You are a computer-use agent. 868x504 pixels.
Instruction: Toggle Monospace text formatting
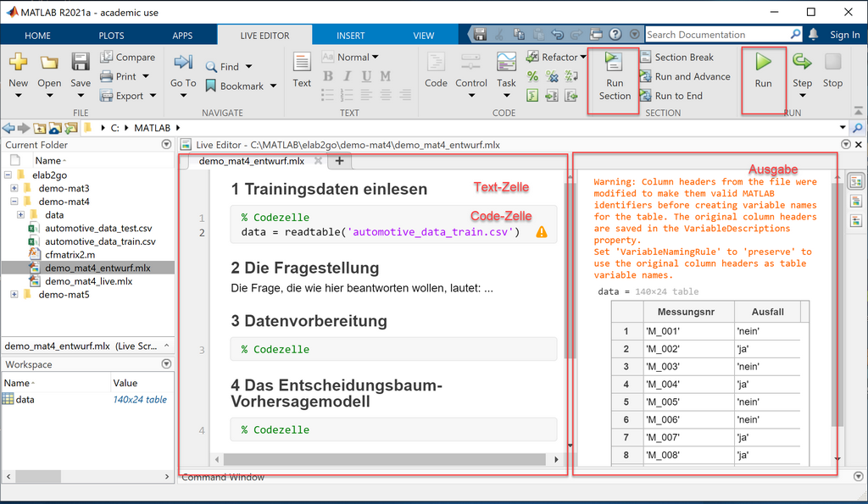[386, 75]
